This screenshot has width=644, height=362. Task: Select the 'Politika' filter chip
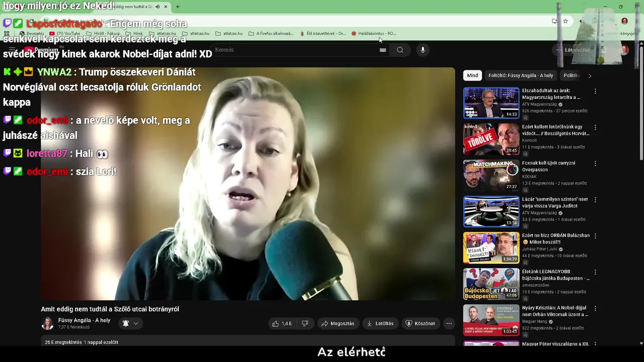(x=572, y=75)
